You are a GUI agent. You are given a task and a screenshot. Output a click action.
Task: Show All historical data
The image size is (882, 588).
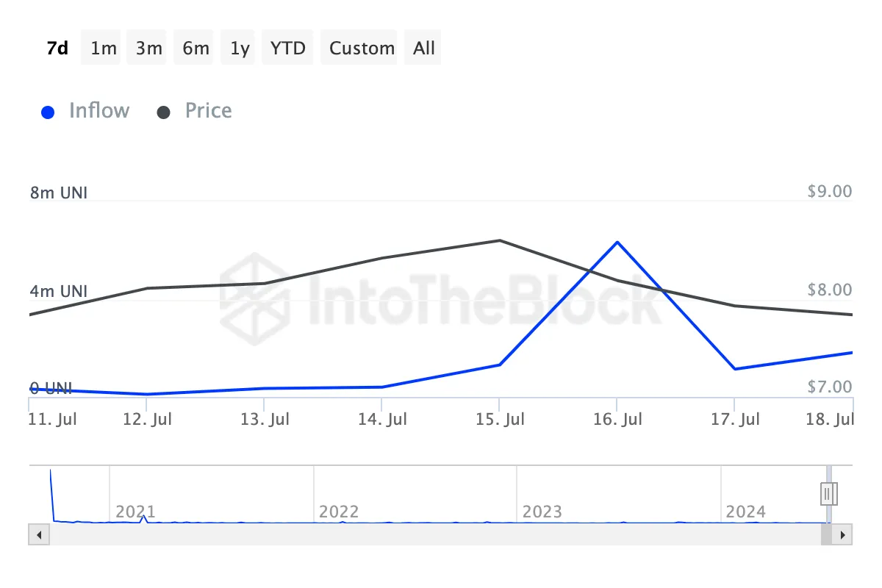[424, 49]
